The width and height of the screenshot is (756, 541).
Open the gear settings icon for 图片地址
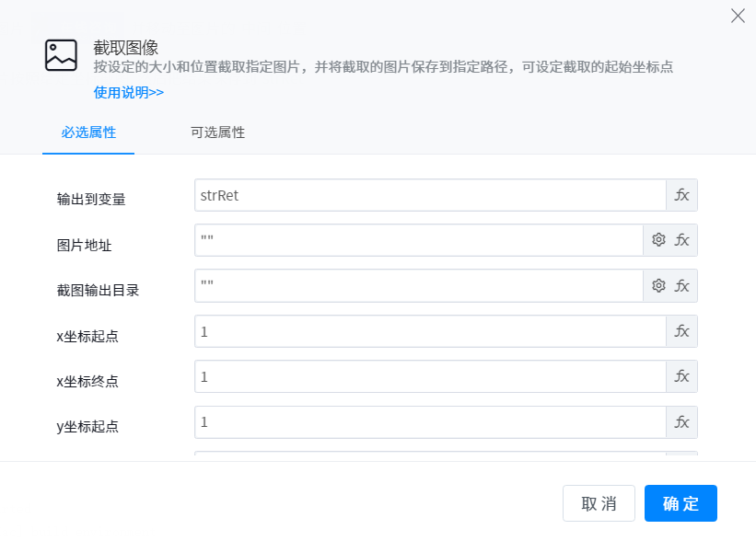click(x=658, y=240)
